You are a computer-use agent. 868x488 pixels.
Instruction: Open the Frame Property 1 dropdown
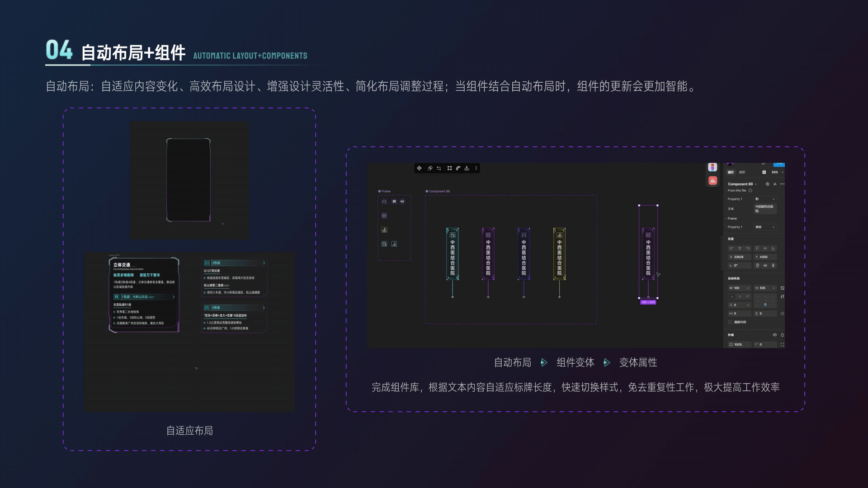[x=765, y=227]
